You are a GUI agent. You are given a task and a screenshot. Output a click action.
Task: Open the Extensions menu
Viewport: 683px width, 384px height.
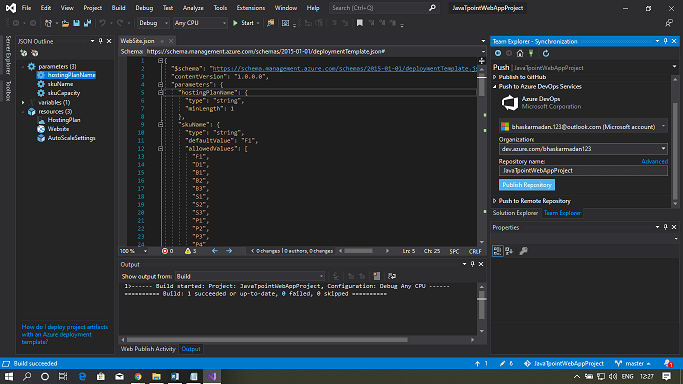pos(251,8)
